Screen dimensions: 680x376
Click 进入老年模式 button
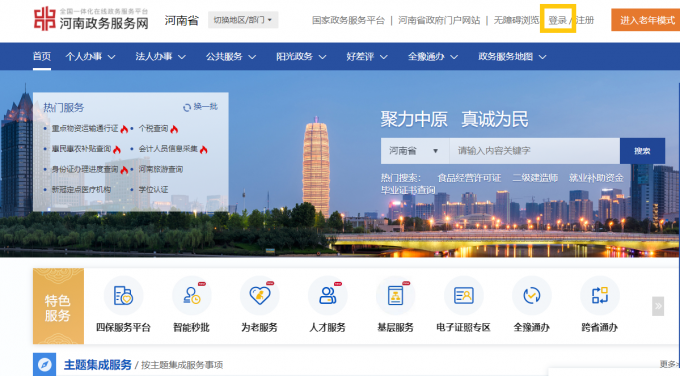tap(646, 20)
